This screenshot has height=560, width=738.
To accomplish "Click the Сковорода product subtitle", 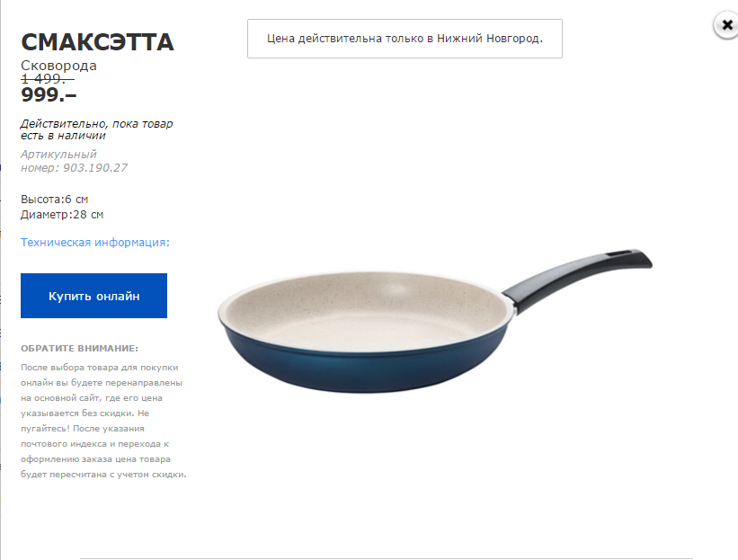I will click(x=58, y=66).
